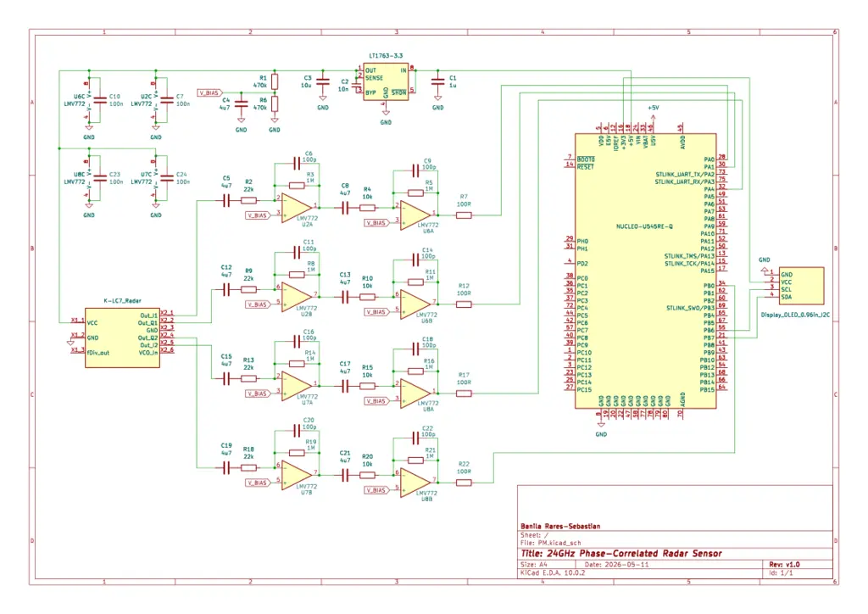The width and height of the screenshot is (868, 614).
Task: Click capacitor C10 100n symbol
Action: click(100, 100)
